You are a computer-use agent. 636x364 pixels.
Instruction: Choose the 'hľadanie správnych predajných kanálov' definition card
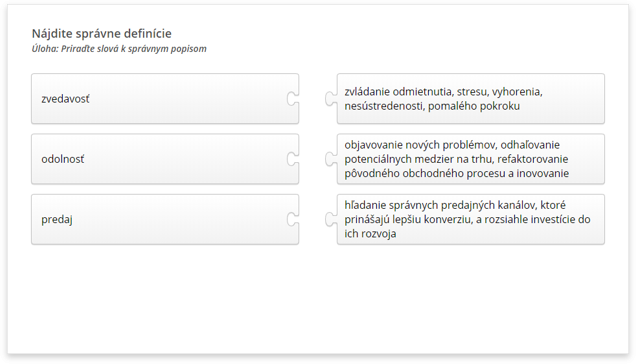(471, 219)
